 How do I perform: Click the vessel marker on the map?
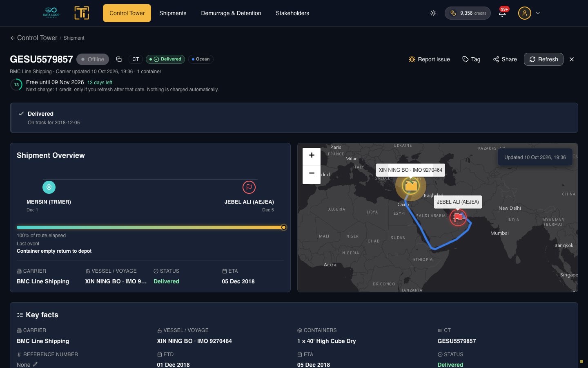point(411,186)
